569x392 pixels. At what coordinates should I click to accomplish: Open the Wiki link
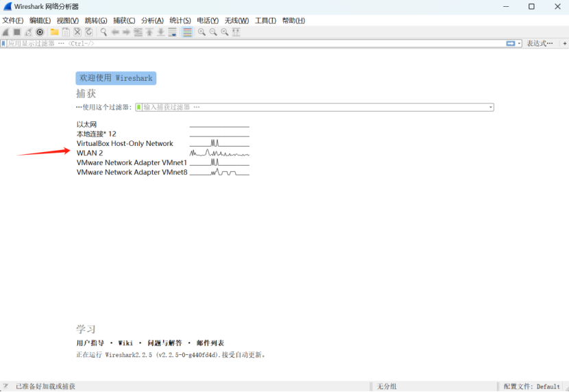point(125,343)
